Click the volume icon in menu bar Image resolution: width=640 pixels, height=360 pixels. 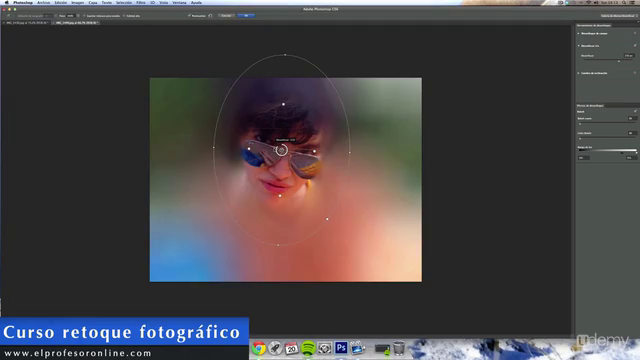[596, 2]
